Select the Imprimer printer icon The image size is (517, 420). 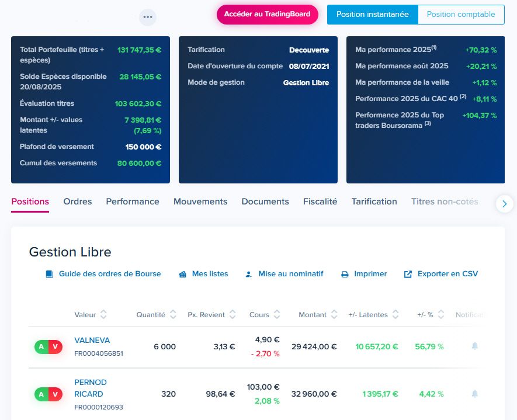point(345,273)
